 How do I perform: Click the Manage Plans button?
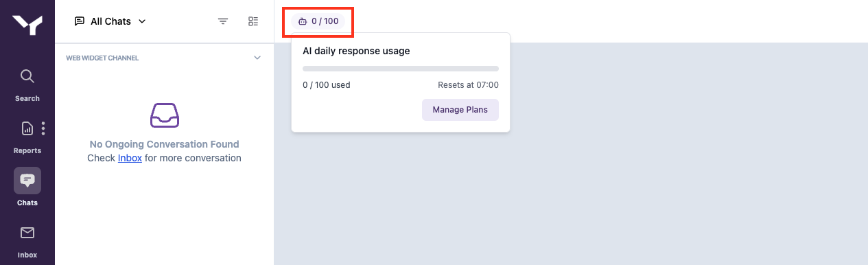point(460,110)
